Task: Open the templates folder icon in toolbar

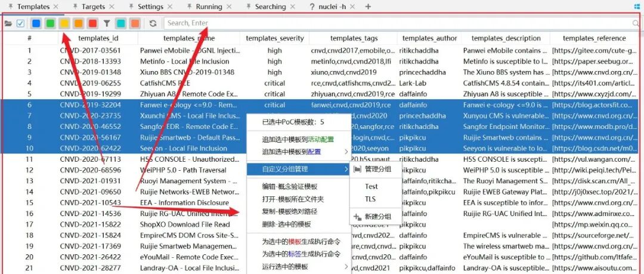Action: point(8,23)
